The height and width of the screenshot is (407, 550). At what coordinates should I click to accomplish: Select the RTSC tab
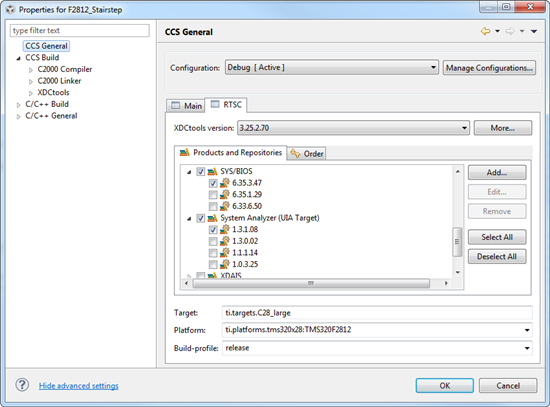point(226,105)
